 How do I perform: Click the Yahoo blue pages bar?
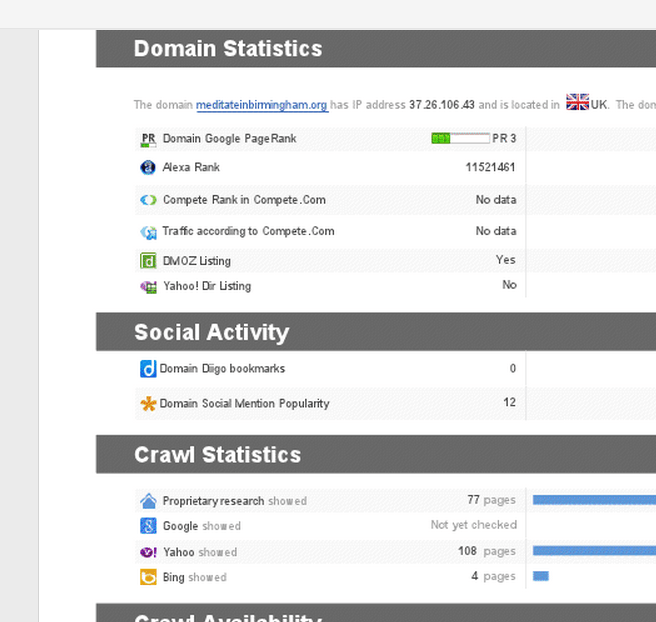pyautogui.click(x=594, y=551)
